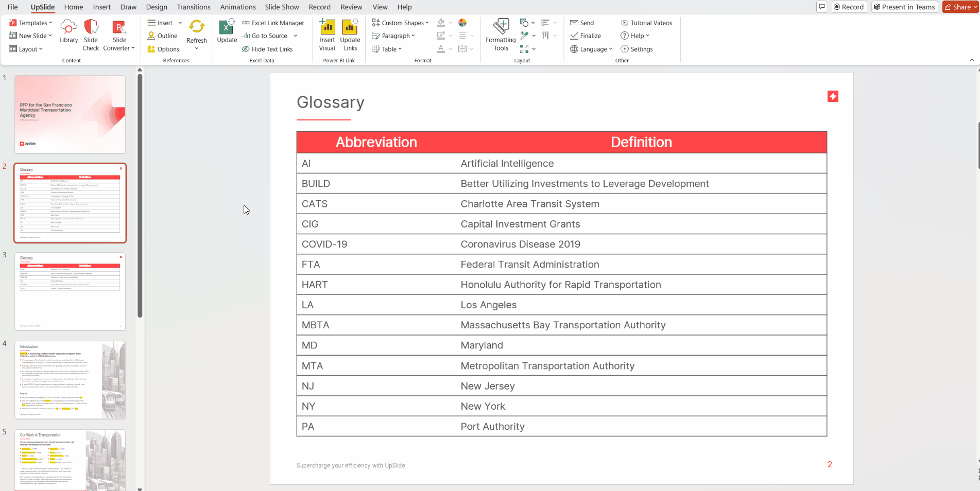Finalize the presentation
The width and height of the screenshot is (980, 491).
[x=586, y=36]
